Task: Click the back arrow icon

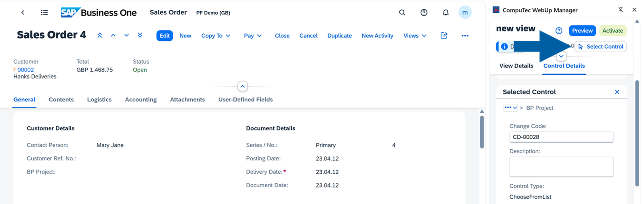Action: (x=23, y=12)
